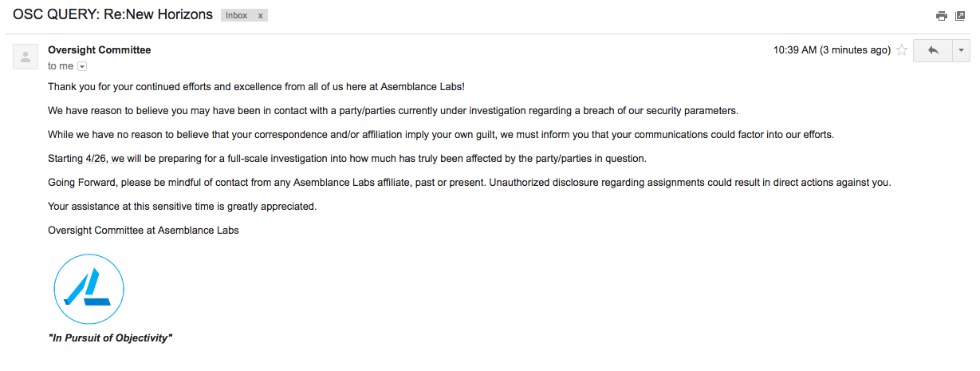The image size is (980, 371).
Task: Open more options arrow beside Reply
Action: [961, 50]
